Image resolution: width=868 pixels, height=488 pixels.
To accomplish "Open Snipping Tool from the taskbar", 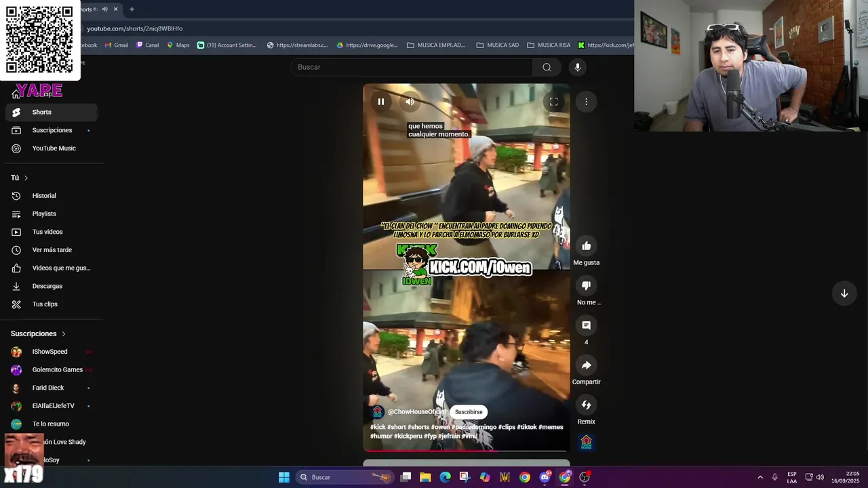I will tap(465, 477).
